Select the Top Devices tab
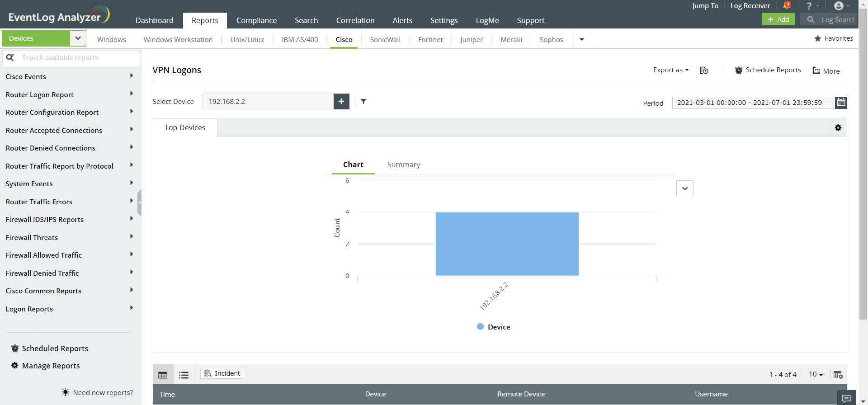The image size is (868, 405). point(185,127)
